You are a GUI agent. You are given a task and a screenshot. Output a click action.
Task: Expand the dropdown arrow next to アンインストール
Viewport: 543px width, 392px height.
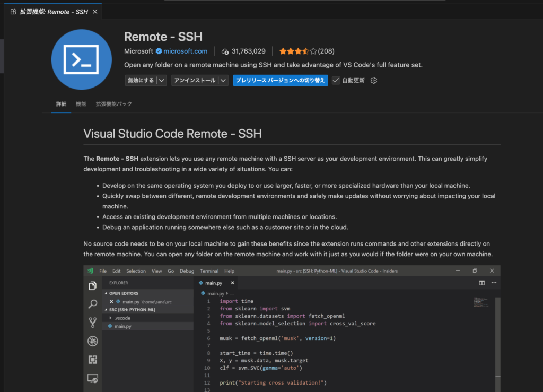click(x=223, y=81)
